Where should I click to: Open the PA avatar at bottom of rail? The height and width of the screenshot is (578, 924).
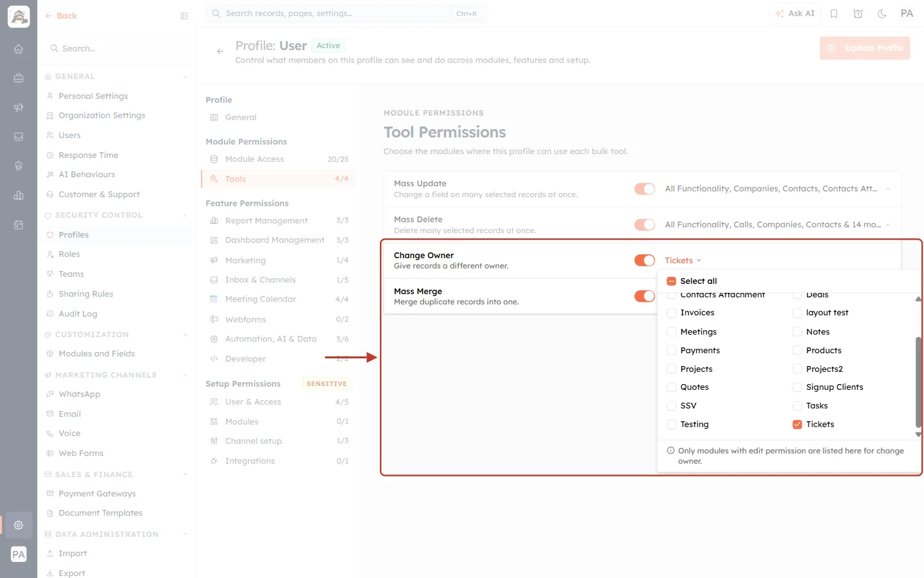coord(19,555)
